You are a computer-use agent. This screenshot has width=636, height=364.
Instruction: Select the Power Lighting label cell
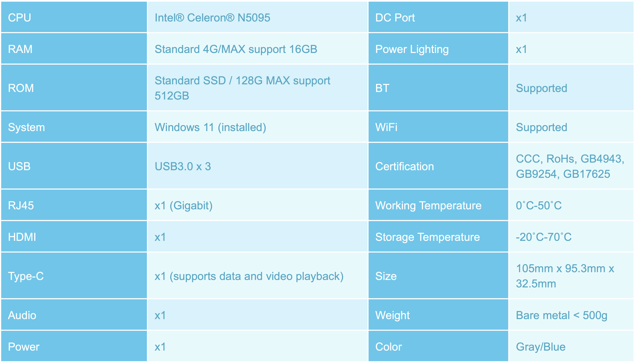tap(438, 49)
